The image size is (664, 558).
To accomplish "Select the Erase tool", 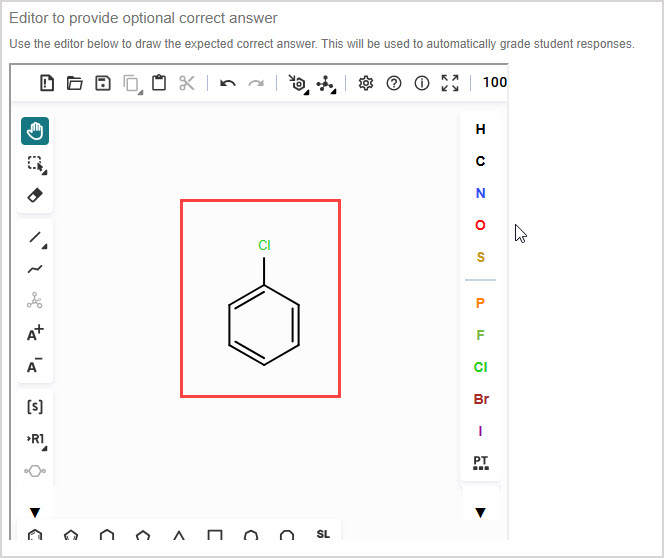I will click(35, 195).
